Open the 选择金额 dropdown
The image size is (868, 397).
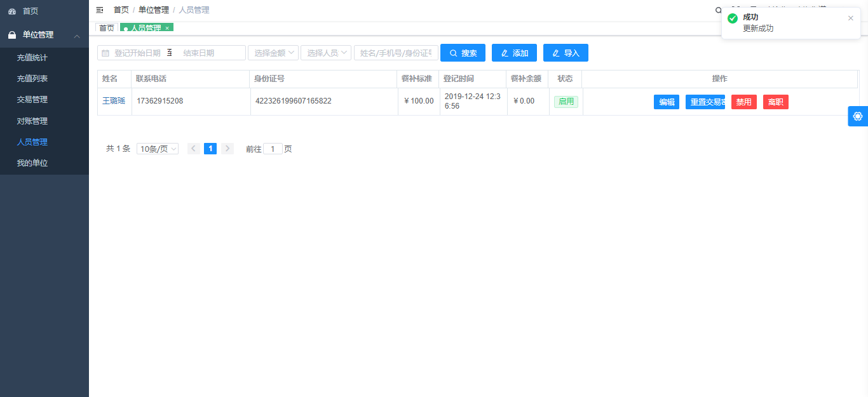click(x=273, y=53)
